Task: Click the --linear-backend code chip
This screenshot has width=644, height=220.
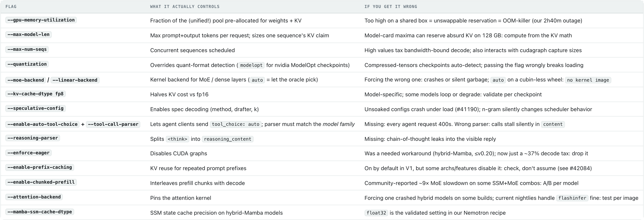Action: (75, 80)
